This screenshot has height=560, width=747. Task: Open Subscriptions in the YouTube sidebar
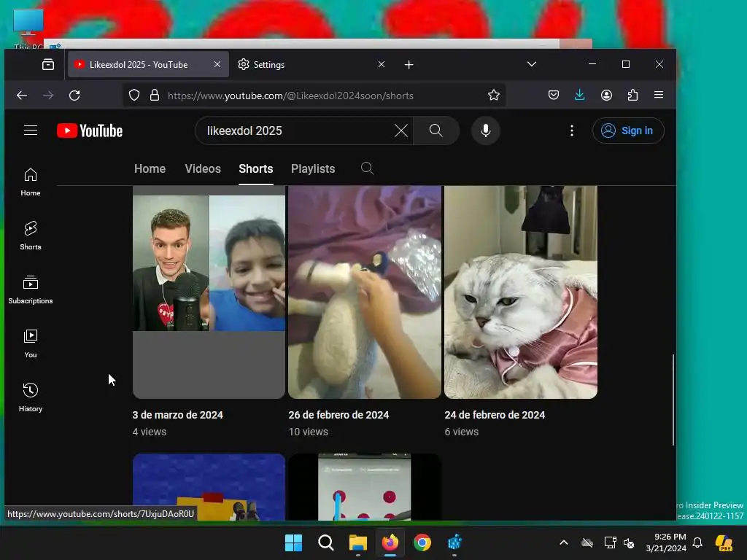31,289
